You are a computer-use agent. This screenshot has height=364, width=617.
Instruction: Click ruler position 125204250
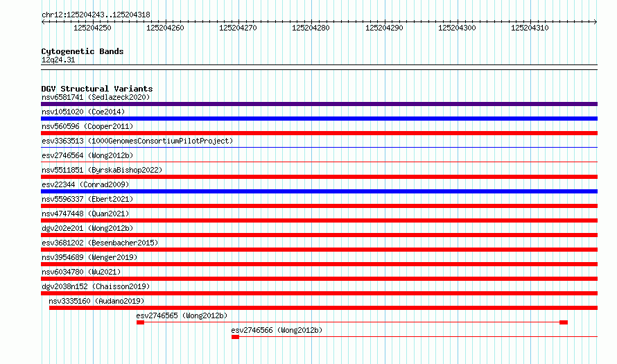pyautogui.click(x=92, y=28)
